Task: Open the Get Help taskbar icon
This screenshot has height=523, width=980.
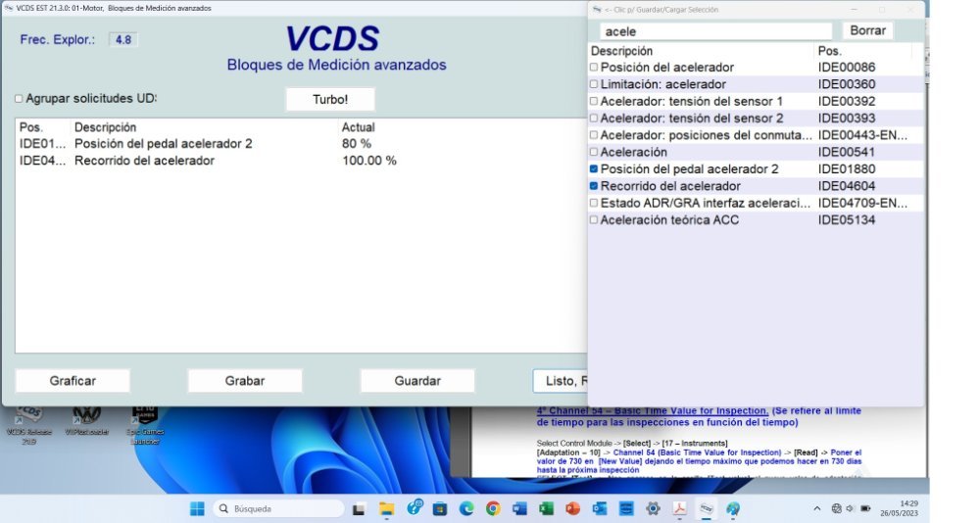Action: coord(414,507)
